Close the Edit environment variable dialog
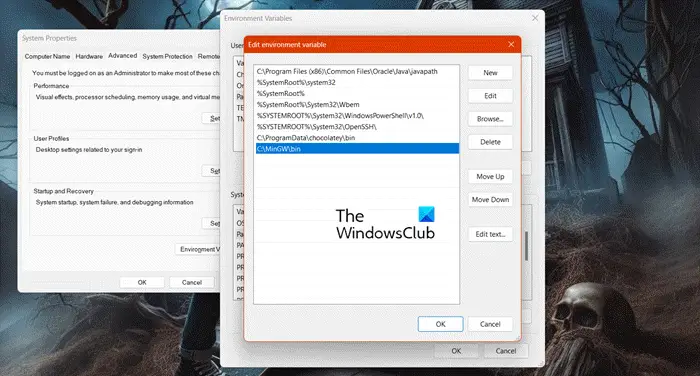Screen dimensions: 700x376 tap(511, 44)
